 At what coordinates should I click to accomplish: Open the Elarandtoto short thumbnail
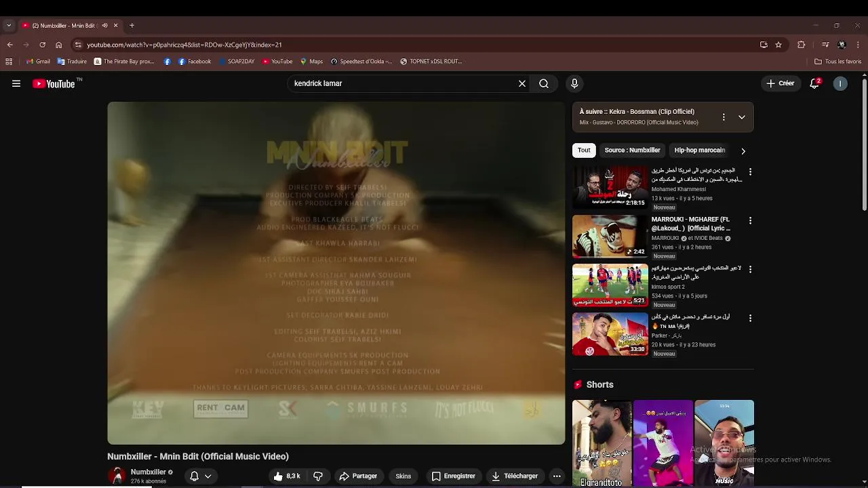(x=601, y=443)
